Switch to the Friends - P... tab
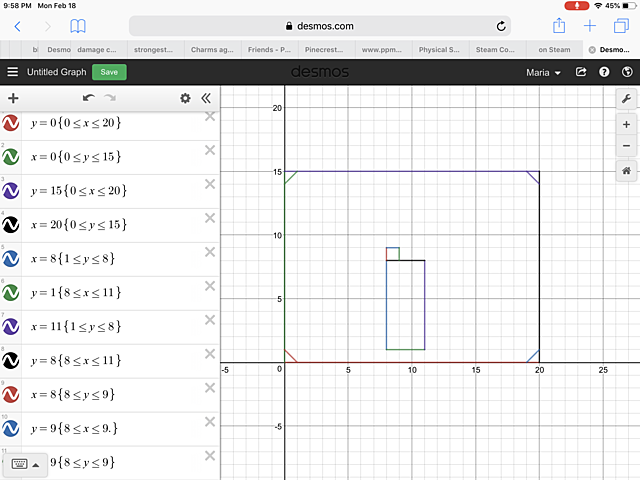Screen dimensions: 640x480 point(269,49)
